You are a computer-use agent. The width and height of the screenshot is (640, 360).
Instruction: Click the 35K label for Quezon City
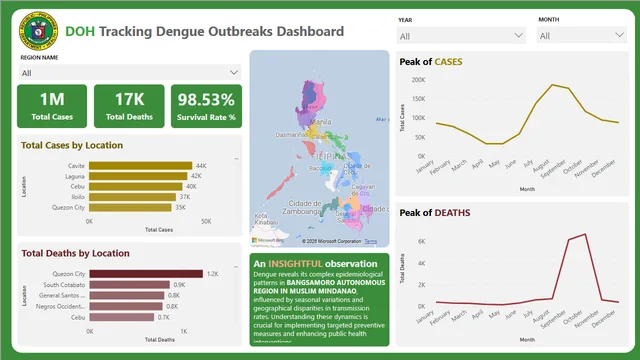(x=180, y=207)
